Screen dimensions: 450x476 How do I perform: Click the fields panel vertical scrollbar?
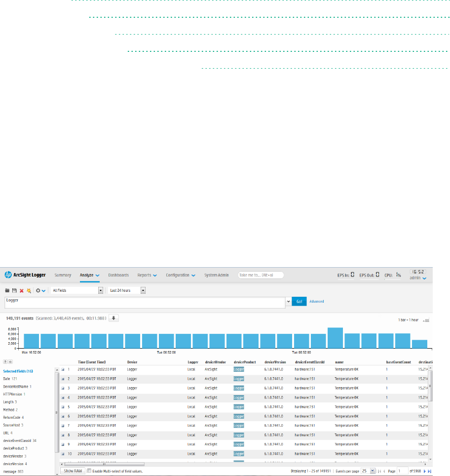pos(57,412)
